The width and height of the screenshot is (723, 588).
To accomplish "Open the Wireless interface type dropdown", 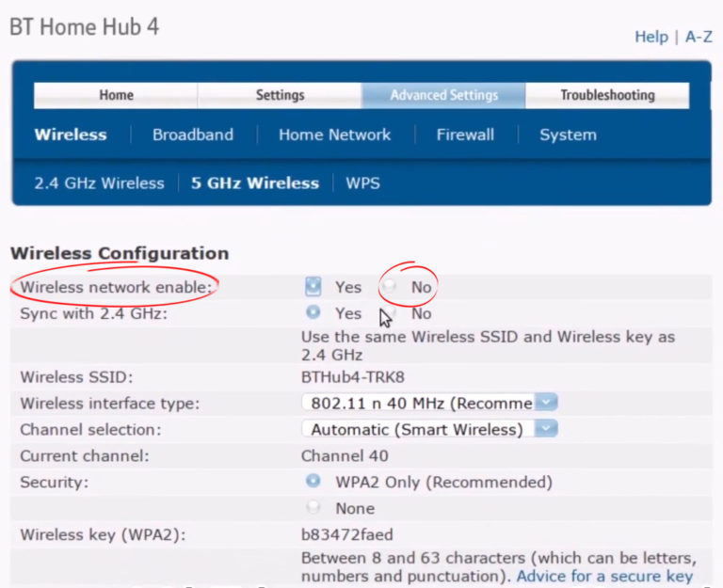I will point(429,403).
